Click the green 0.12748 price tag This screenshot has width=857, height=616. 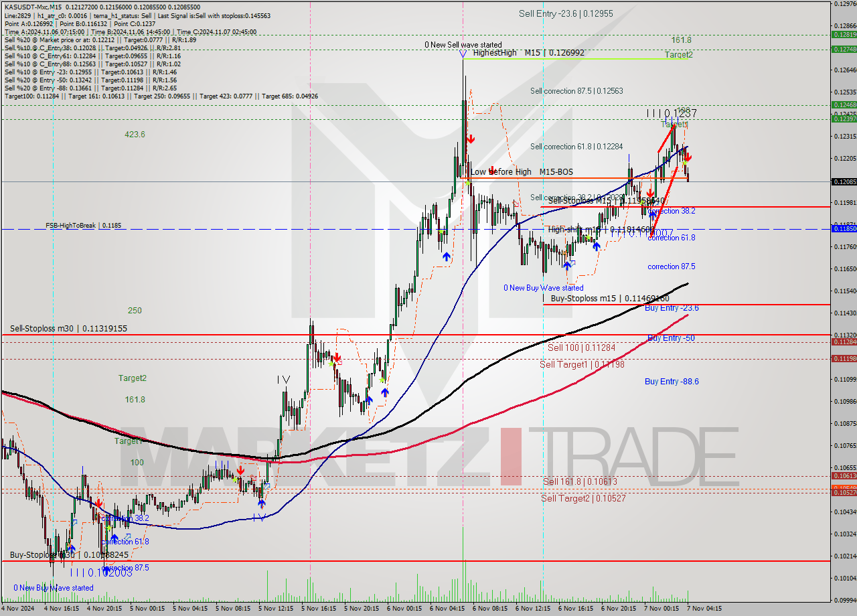click(x=843, y=49)
